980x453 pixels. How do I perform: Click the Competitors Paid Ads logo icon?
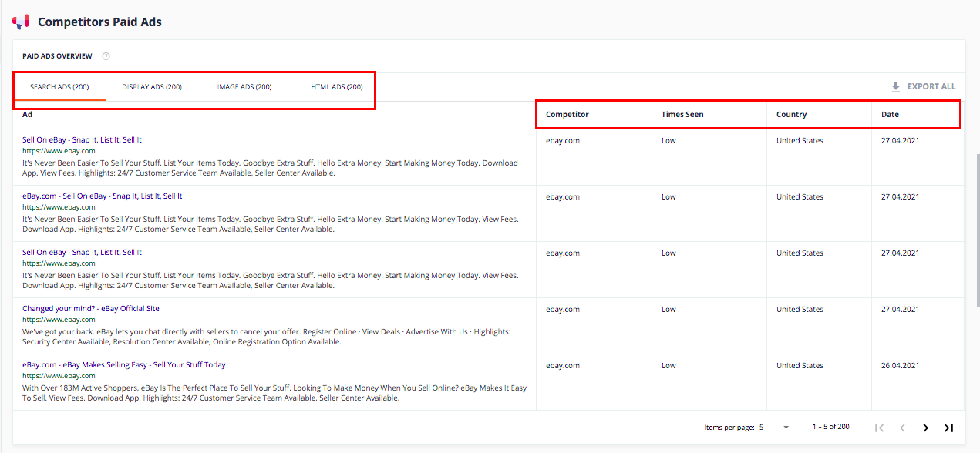pyautogui.click(x=21, y=22)
